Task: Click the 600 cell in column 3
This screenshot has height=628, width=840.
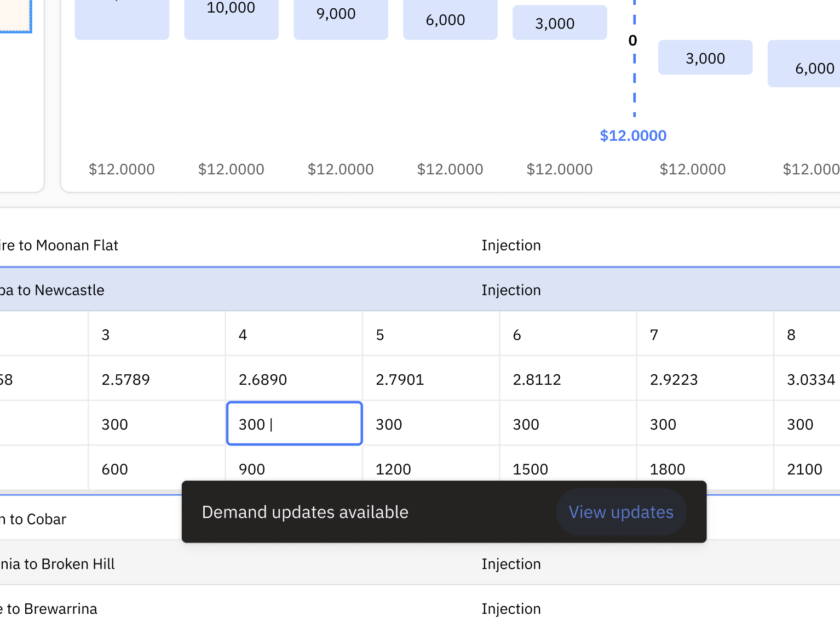Action: [157, 469]
